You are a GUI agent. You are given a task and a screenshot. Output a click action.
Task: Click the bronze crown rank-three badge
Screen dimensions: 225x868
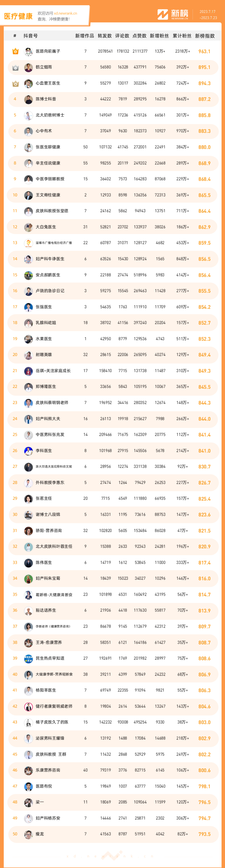point(15,83)
